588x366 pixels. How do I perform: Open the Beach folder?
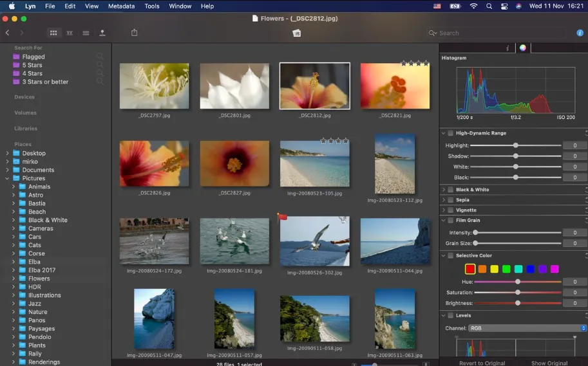pos(37,212)
